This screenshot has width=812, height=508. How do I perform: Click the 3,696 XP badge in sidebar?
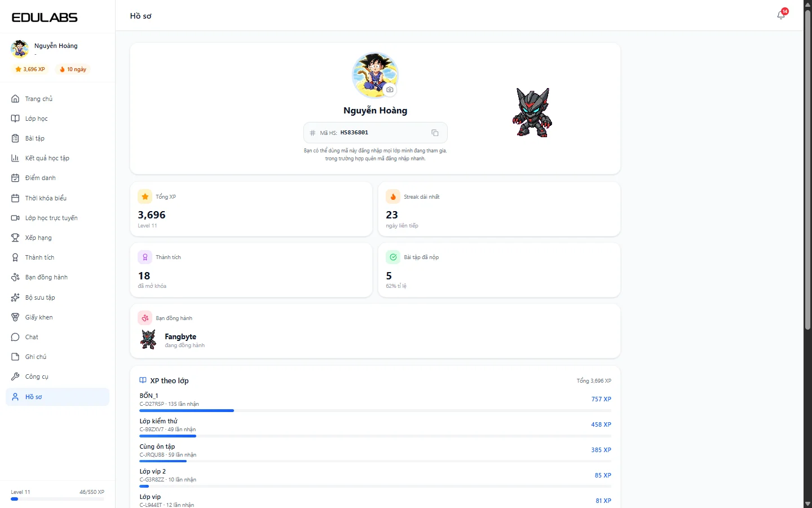tap(30, 69)
